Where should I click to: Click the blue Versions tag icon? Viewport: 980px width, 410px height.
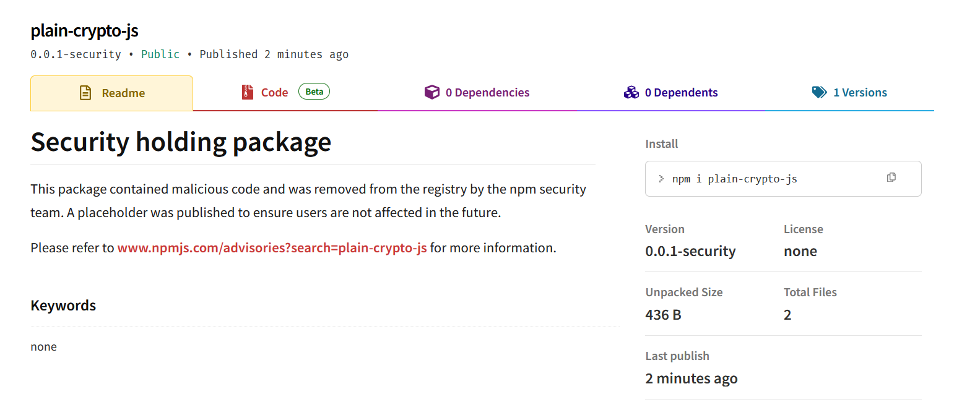coord(819,92)
